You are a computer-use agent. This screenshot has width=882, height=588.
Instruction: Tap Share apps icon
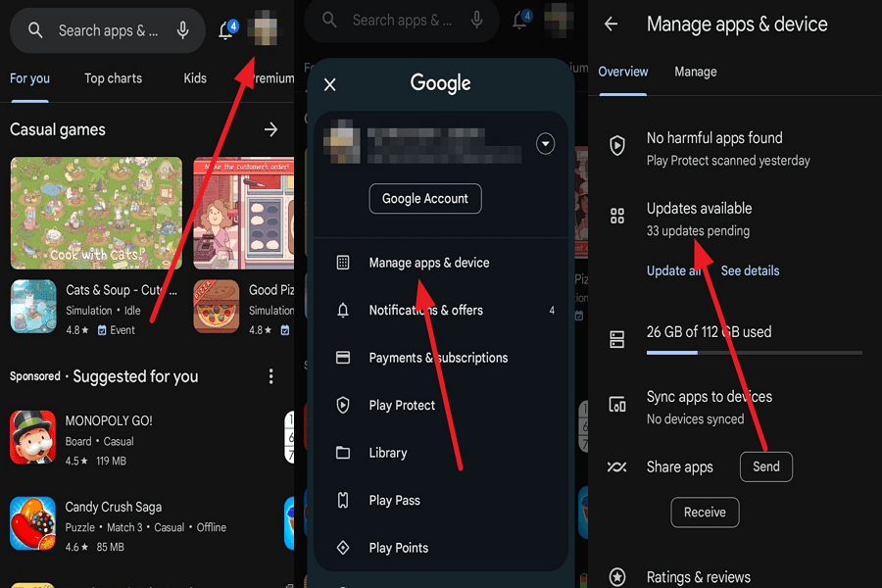pos(616,467)
